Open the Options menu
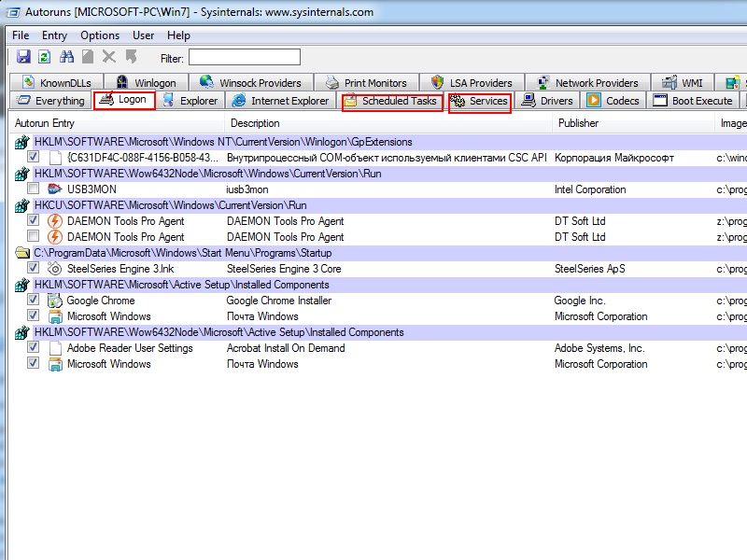The height and width of the screenshot is (560, 747). 100,35
